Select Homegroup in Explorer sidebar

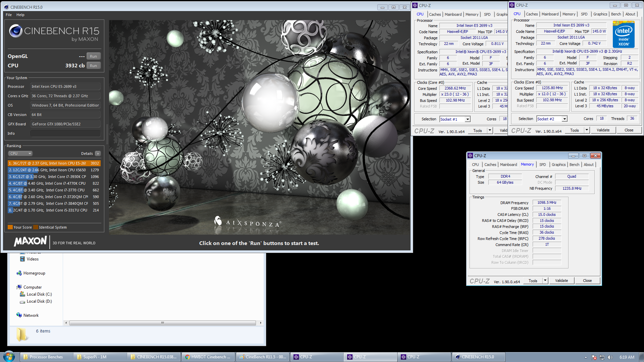(34, 273)
